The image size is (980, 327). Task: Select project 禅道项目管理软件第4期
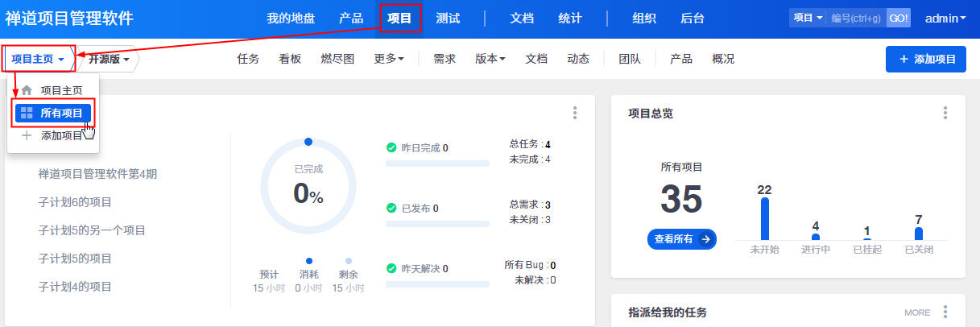(x=98, y=174)
